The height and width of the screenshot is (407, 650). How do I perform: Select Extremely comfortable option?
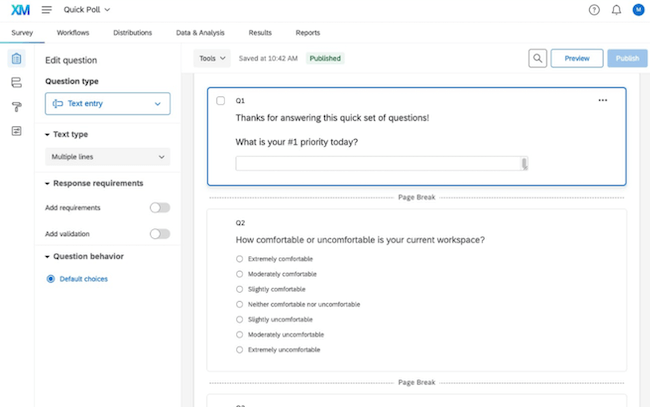240,259
